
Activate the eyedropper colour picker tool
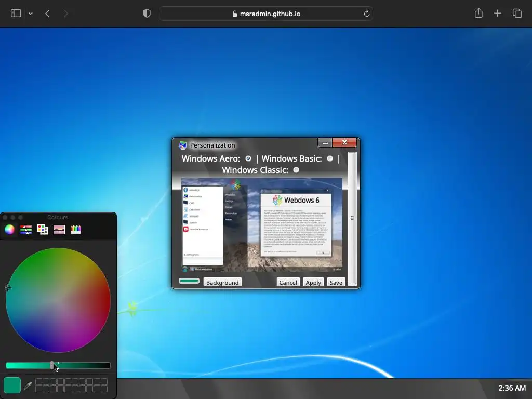point(28,385)
